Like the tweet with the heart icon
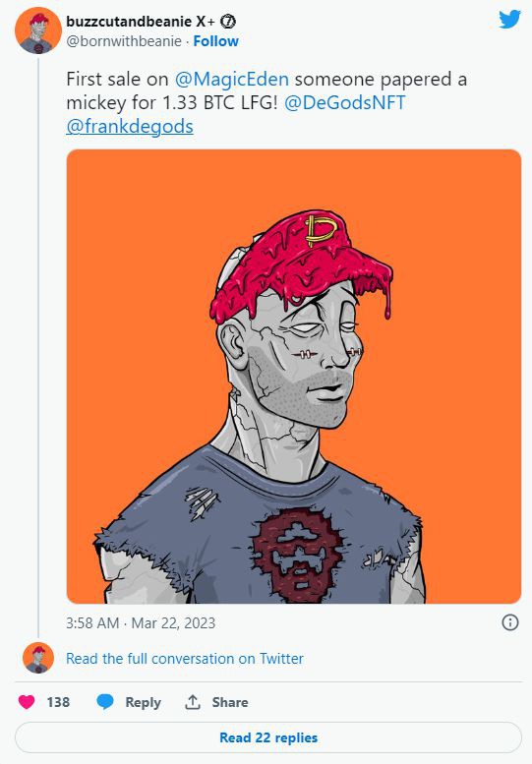Image resolution: width=532 pixels, height=764 pixels. tap(27, 702)
